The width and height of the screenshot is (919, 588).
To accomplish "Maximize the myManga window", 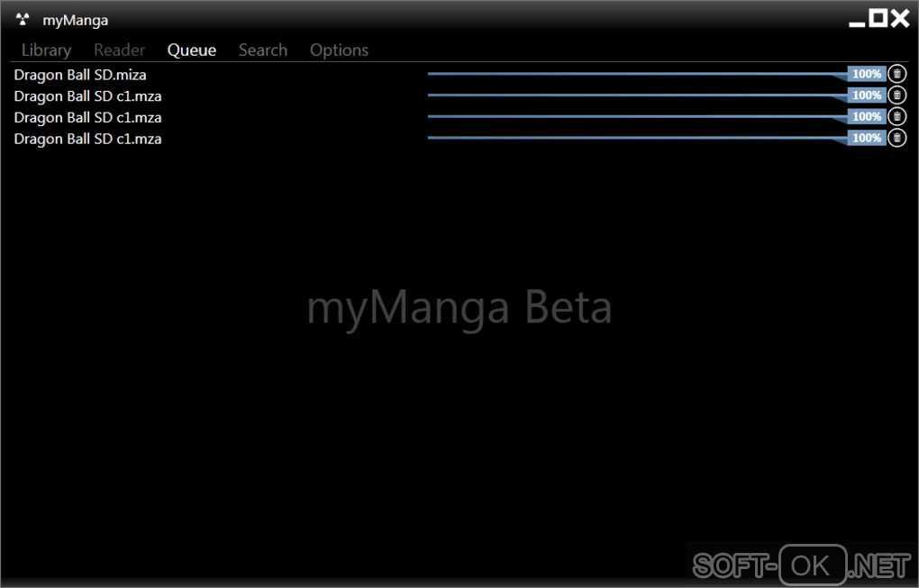I will 878,18.
